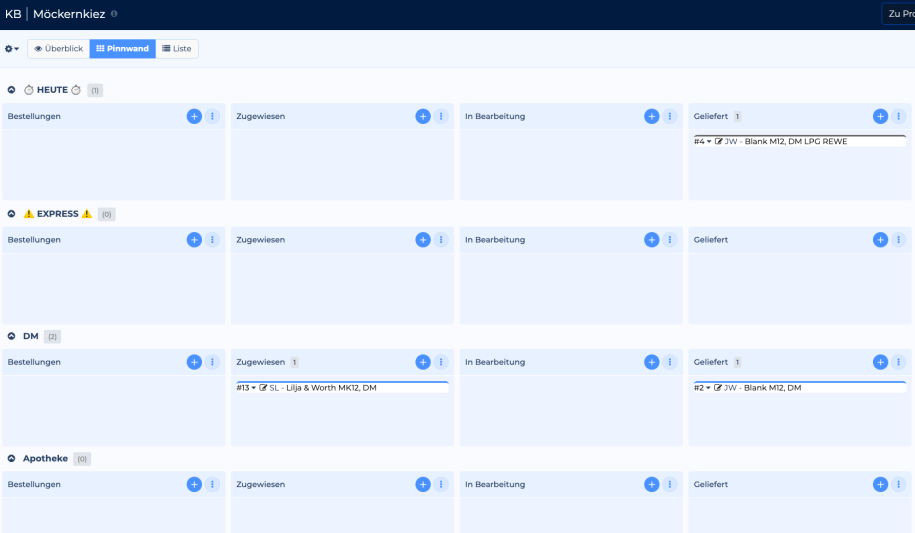Open HEUTE Geliefert column options menu
Image resolution: width=915 pixels, height=533 pixels.
tap(899, 116)
